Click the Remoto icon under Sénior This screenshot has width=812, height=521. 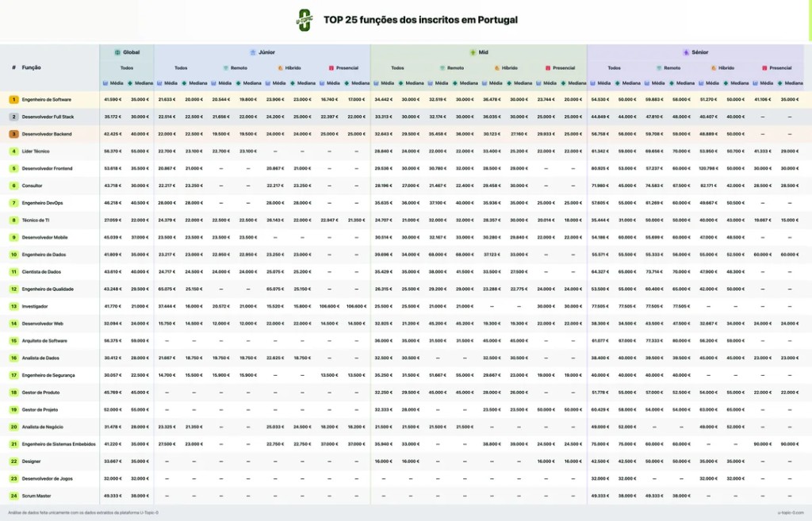659,68
